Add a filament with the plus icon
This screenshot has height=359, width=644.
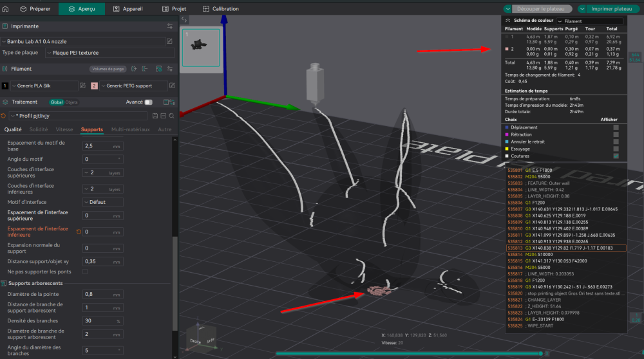click(134, 69)
